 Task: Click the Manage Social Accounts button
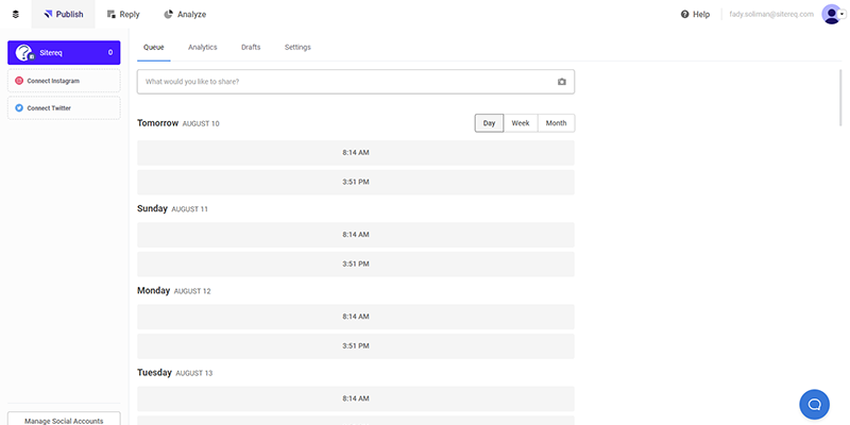point(63,420)
